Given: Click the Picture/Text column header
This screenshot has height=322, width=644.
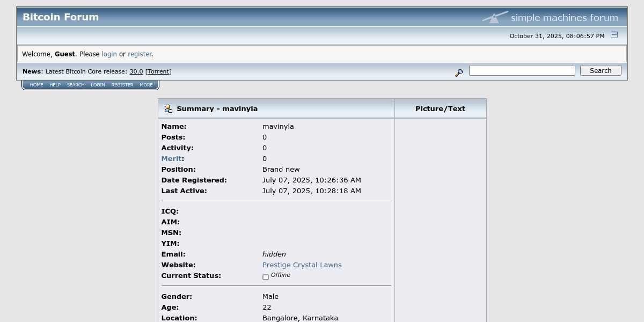Looking at the screenshot, I should tap(440, 109).
